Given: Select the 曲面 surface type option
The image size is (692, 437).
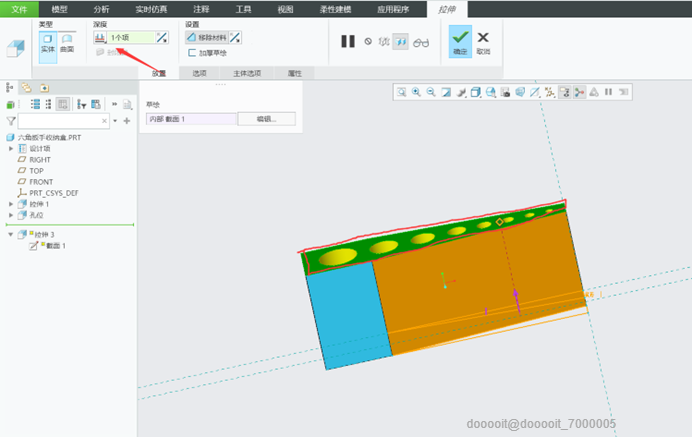Looking at the screenshot, I should point(67,42).
